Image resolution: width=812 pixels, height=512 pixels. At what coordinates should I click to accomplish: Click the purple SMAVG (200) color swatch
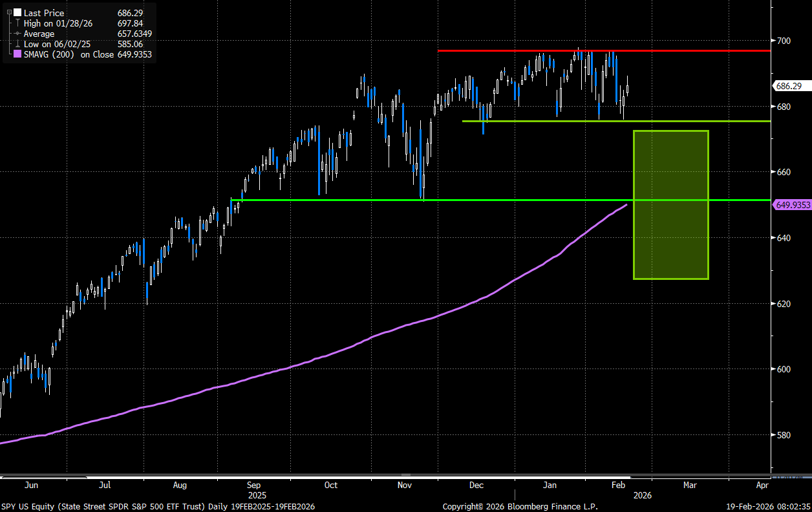17,55
